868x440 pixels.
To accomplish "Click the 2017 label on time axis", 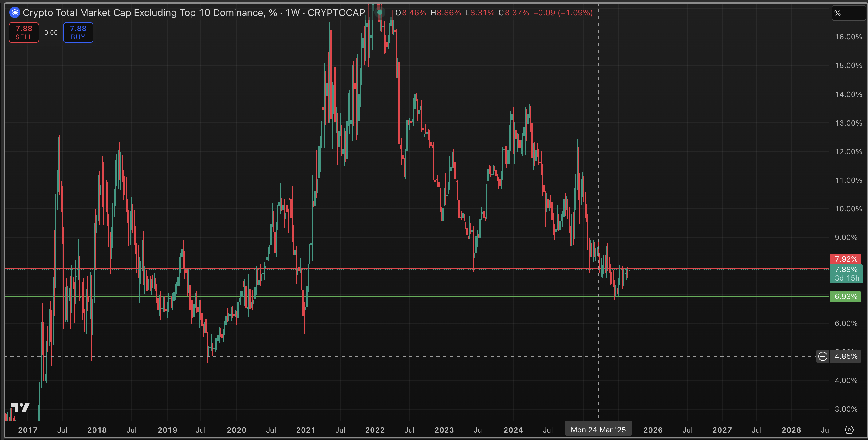I will tap(28, 430).
